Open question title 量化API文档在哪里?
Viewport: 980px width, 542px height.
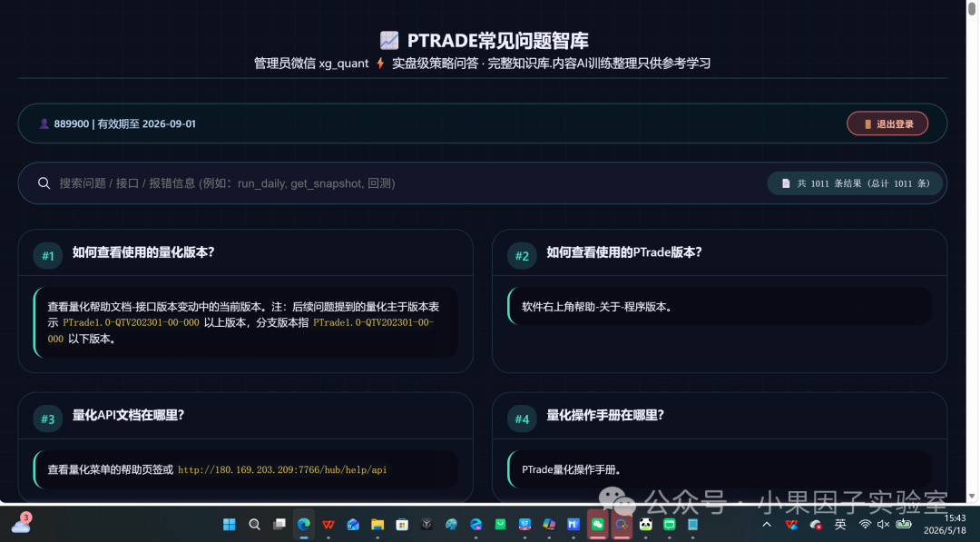[x=128, y=415]
